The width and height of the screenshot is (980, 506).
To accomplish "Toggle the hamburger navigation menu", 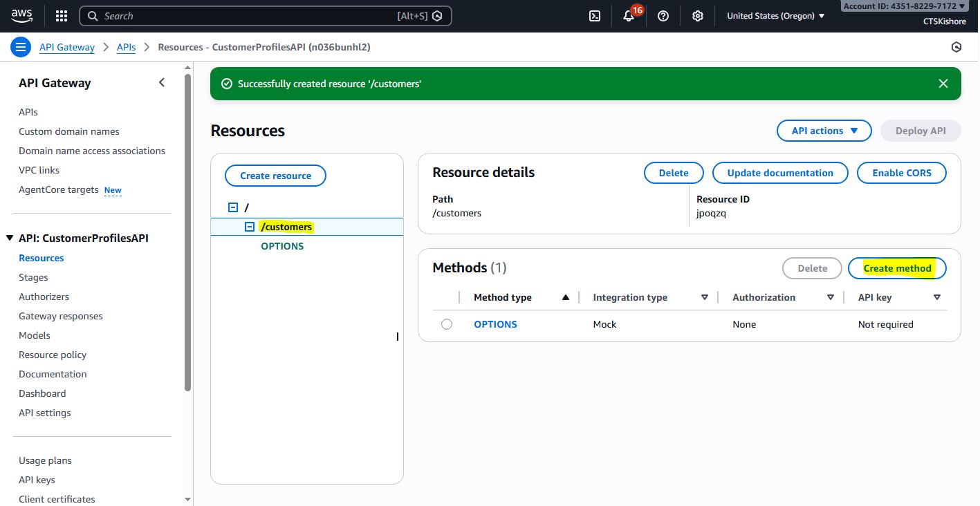I will point(21,47).
